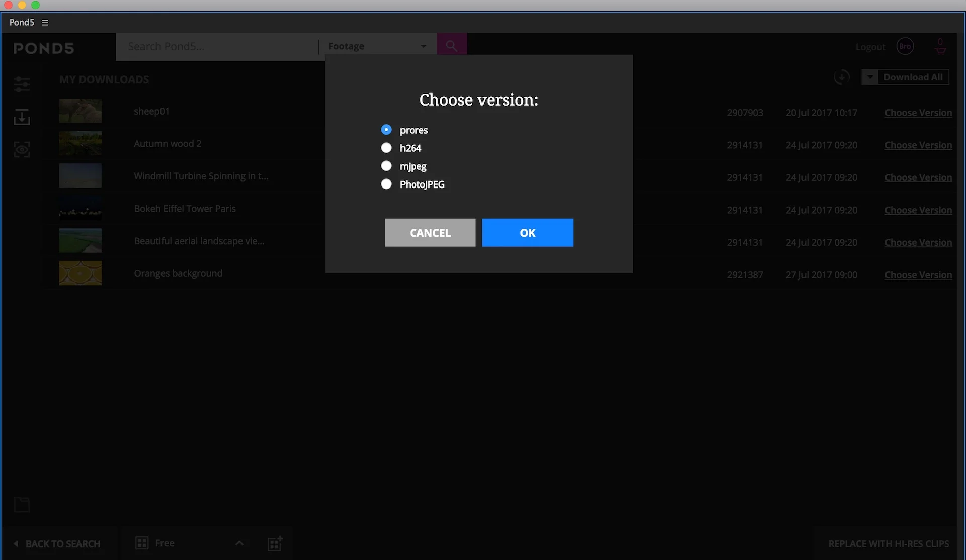Expand the Footage media type dropdown
The image size is (966, 560).
pos(423,46)
